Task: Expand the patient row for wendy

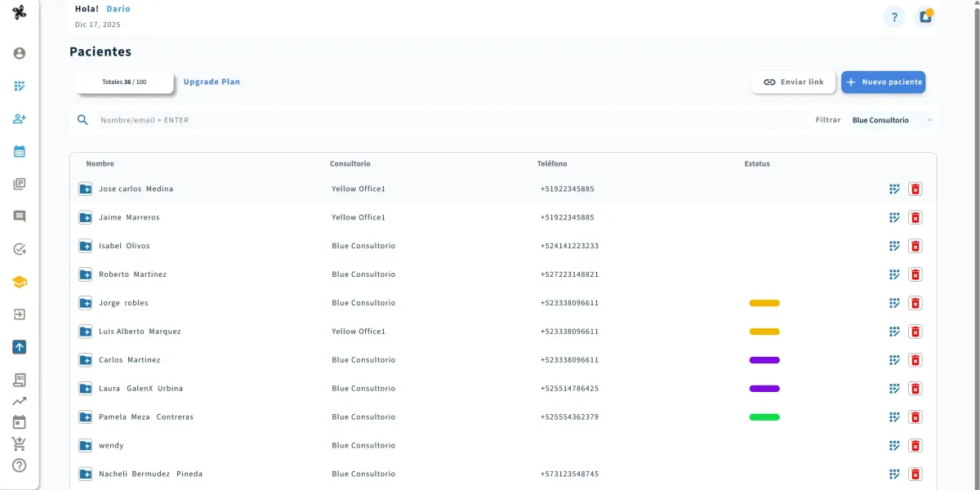Action: point(85,445)
